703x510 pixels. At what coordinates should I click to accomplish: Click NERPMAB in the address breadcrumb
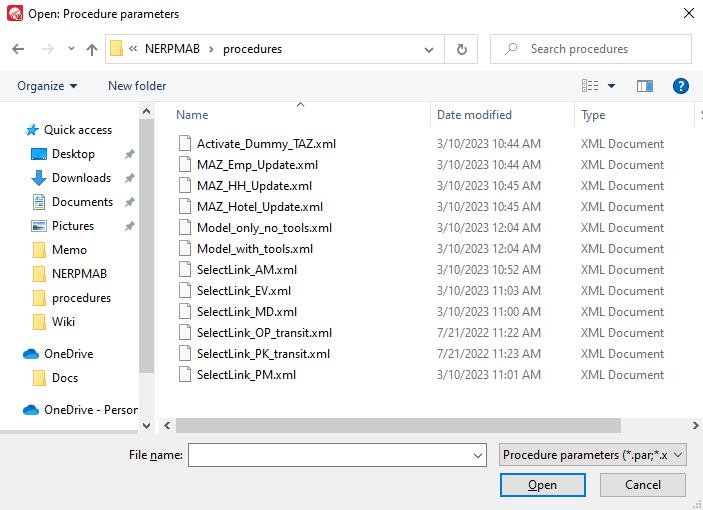[172, 49]
